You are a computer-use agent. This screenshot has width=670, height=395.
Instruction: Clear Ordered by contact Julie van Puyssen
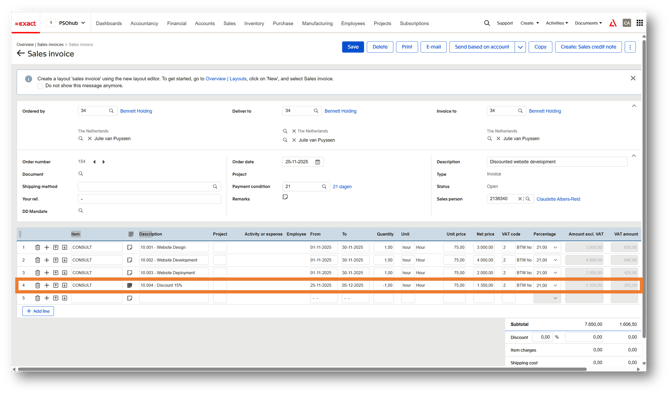tap(89, 139)
